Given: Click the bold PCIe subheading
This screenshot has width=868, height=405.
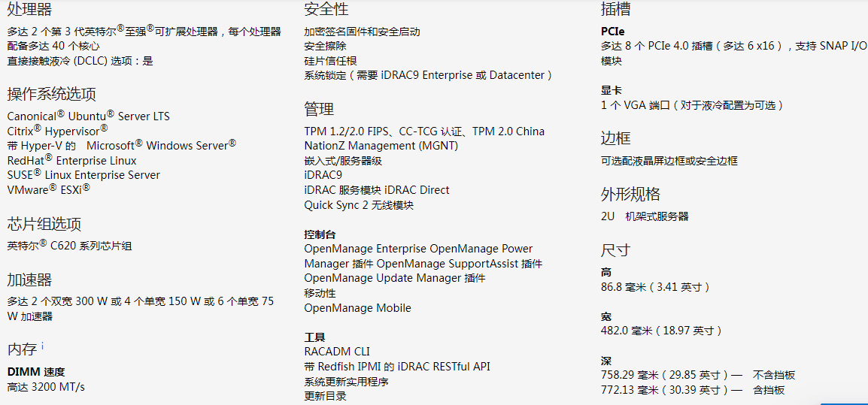Looking at the screenshot, I should click(612, 32).
